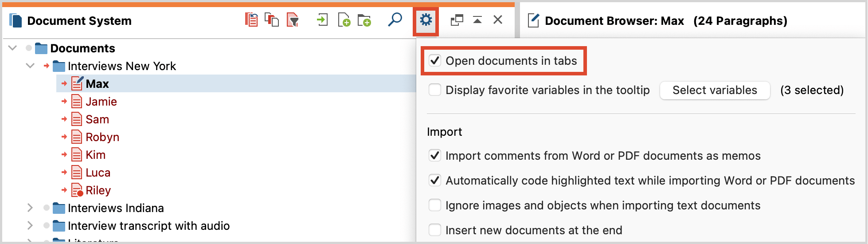Image resolution: width=868 pixels, height=244 pixels.
Task: Collapse the Interviews New York group chevron
Action: point(30,66)
